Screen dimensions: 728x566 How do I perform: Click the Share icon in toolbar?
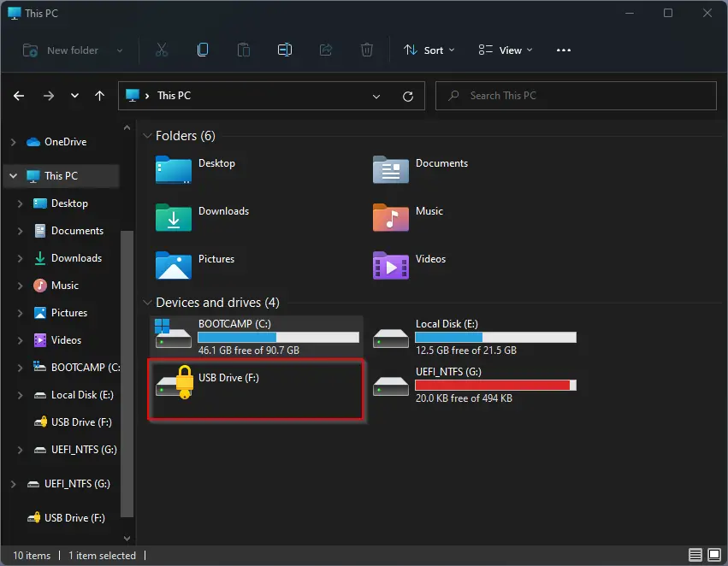click(x=326, y=50)
